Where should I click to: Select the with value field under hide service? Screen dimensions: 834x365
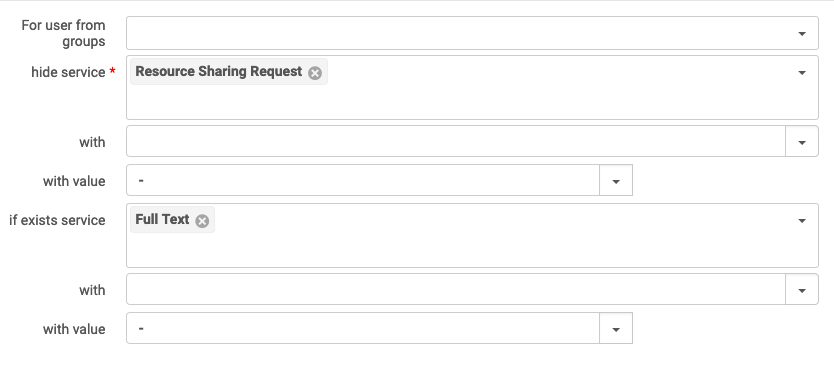[x=363, y=181]
